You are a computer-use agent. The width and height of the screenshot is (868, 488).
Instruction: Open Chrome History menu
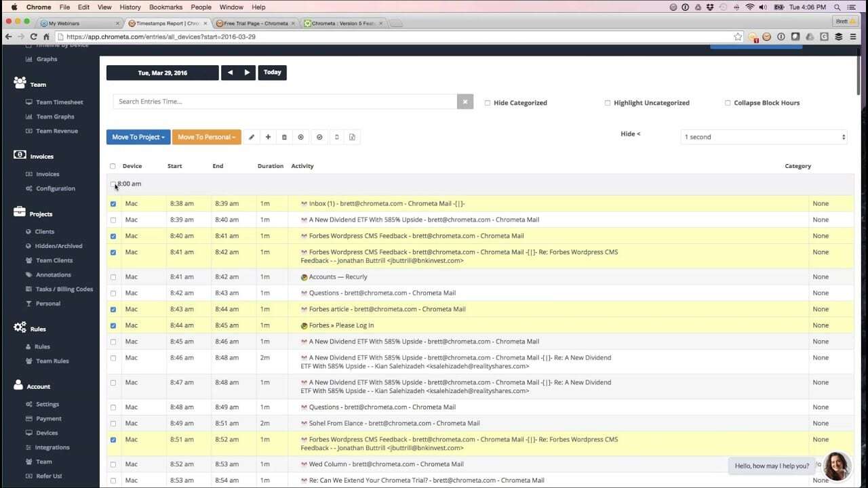coord(130,7)
